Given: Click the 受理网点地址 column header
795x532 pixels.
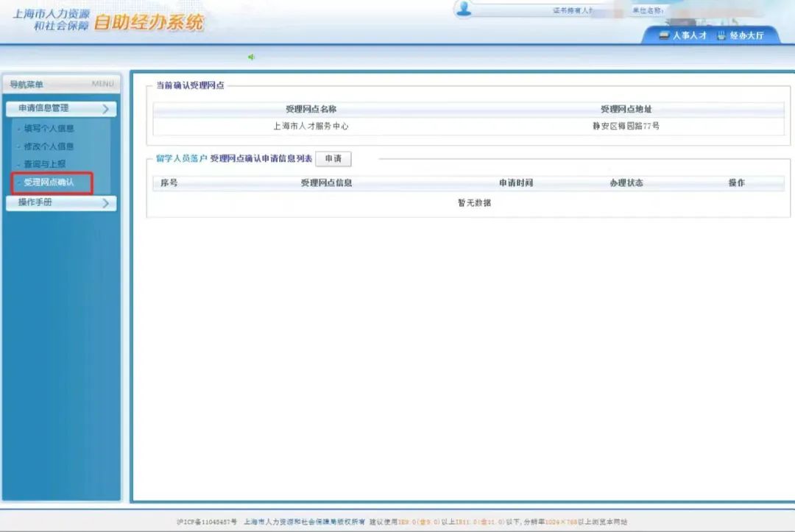Looking at the screenshot, I should [626, 109].
